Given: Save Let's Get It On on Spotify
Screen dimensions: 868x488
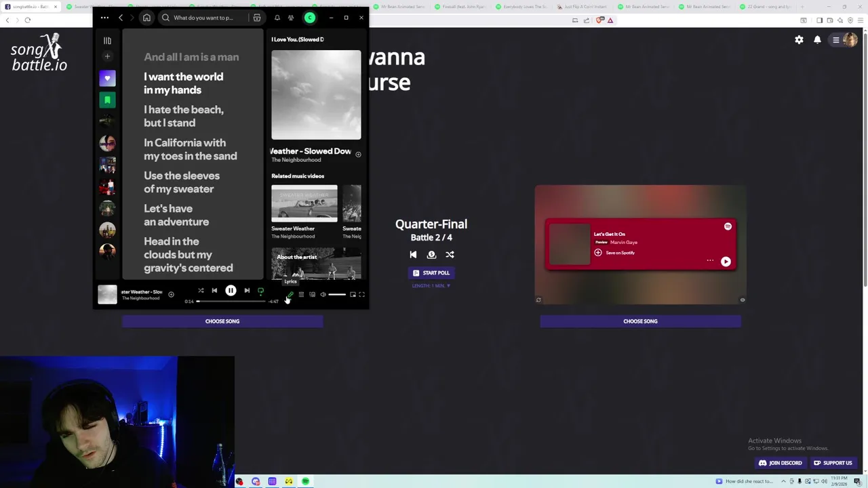Looking at the screenshot, I should tap(614, 253).
